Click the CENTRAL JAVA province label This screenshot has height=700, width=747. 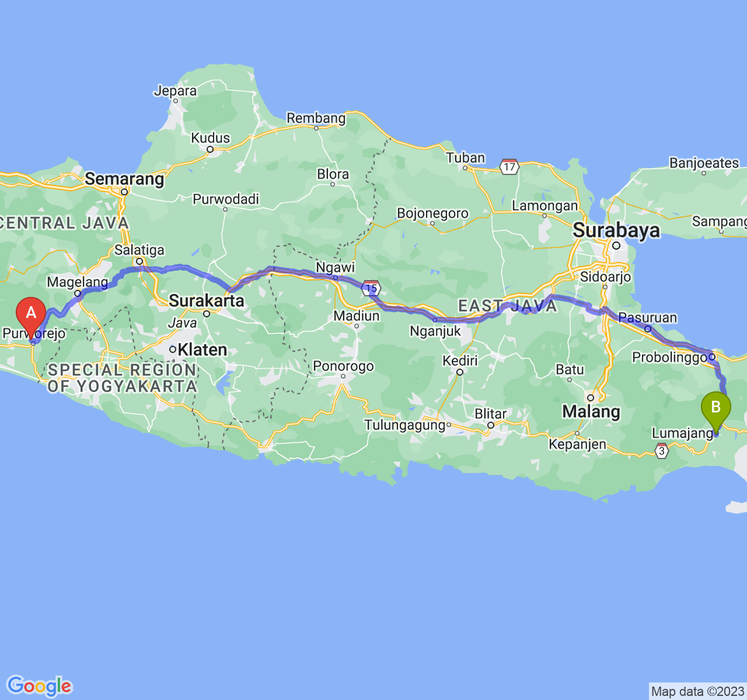point(64,223)
